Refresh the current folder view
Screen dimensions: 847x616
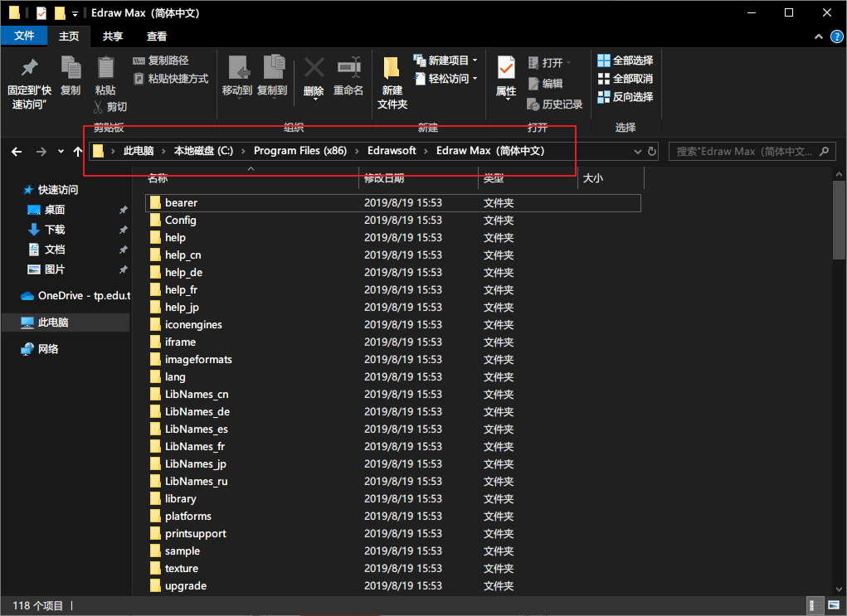[x=652, y=152]
